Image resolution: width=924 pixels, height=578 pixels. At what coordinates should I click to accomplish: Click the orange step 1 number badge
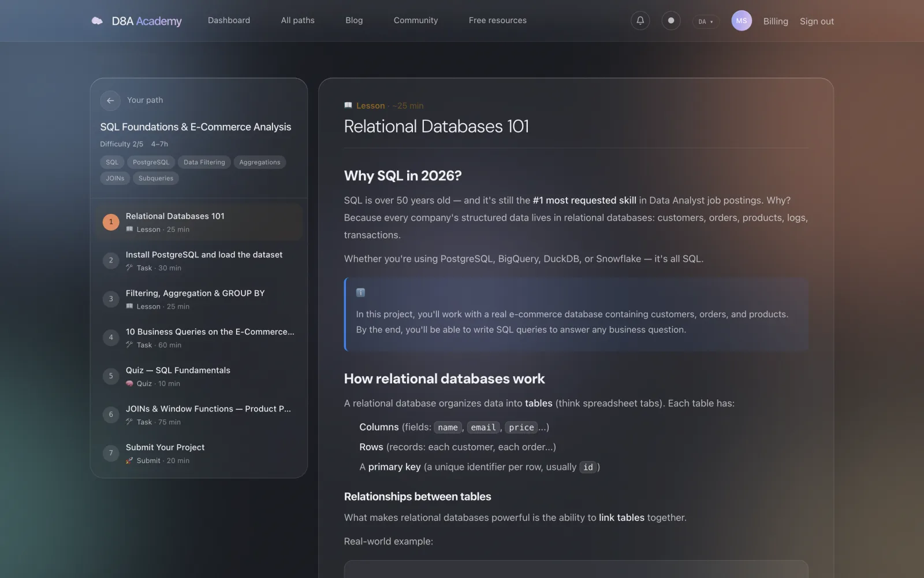[111, 222]
